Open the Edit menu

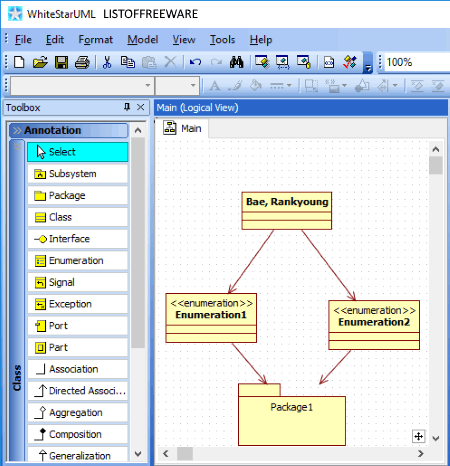pos(55,40)
